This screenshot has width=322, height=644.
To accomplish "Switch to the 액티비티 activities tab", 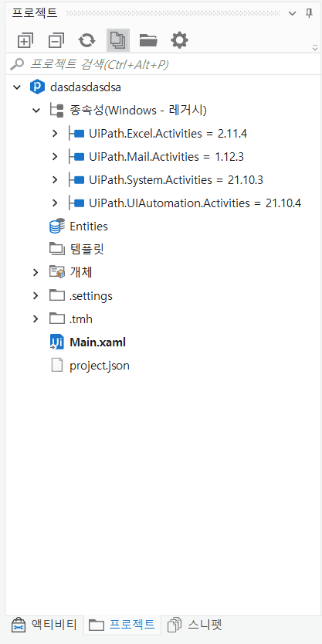I will 44,625.
